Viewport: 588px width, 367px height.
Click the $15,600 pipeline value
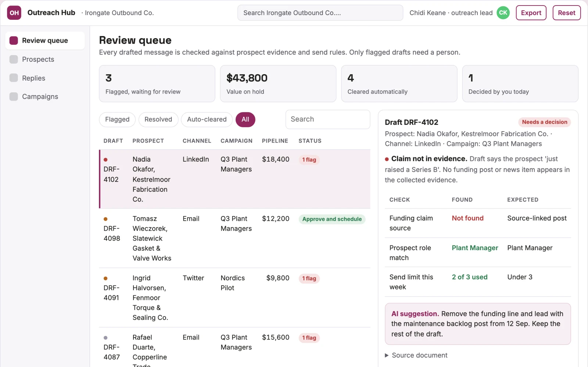pos(276,337)
